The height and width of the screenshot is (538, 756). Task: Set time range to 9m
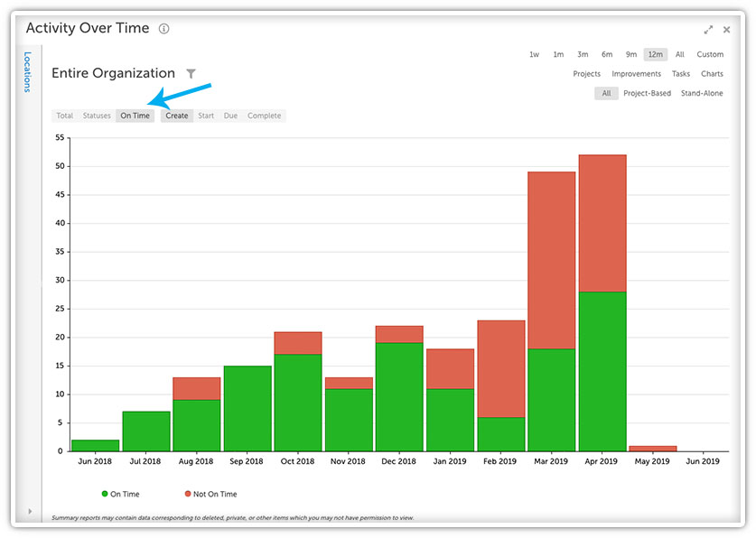[631, 54]
